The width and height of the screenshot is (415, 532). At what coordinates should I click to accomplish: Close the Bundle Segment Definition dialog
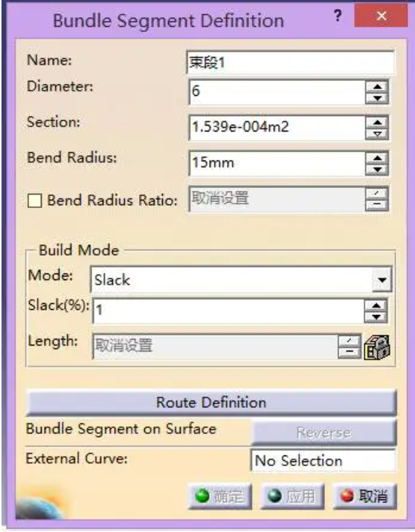click(381, 16)
